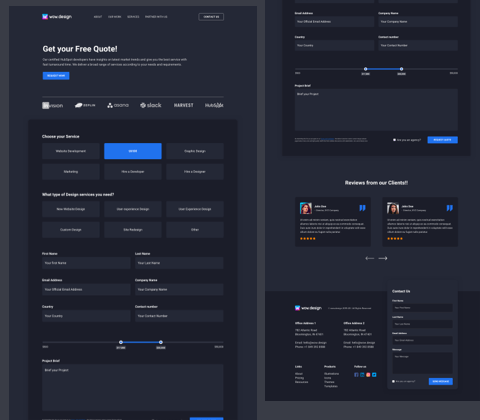The image size is (480, 420).
Task: Open the Instagram icon under Follow us
Action: pos(368,375)
